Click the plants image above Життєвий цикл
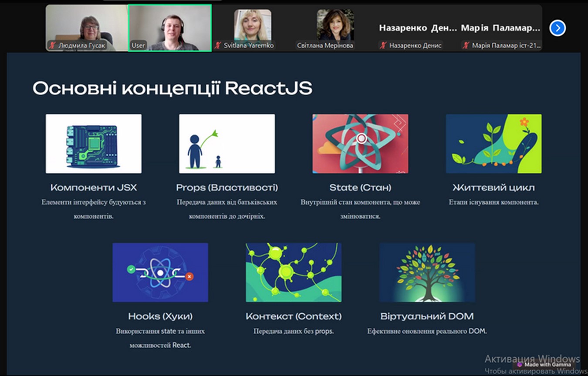 click(x=493, y=144)
